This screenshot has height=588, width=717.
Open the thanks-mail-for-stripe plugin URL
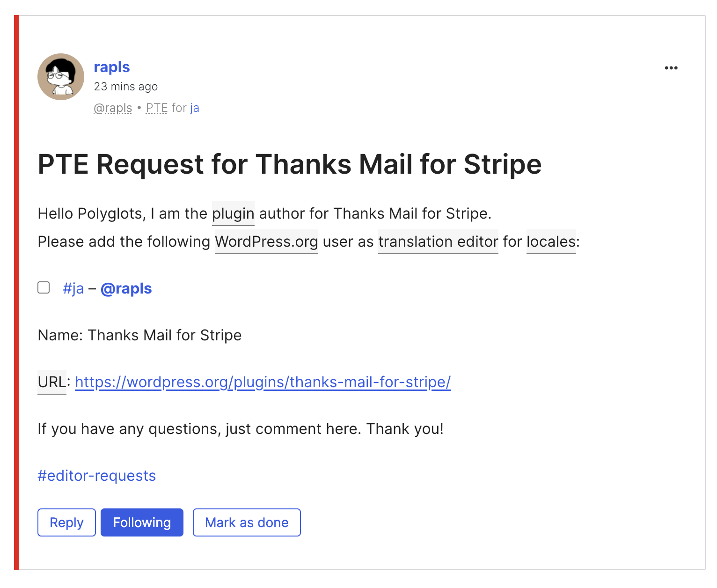pyautogui.click(x=263, y=382)
